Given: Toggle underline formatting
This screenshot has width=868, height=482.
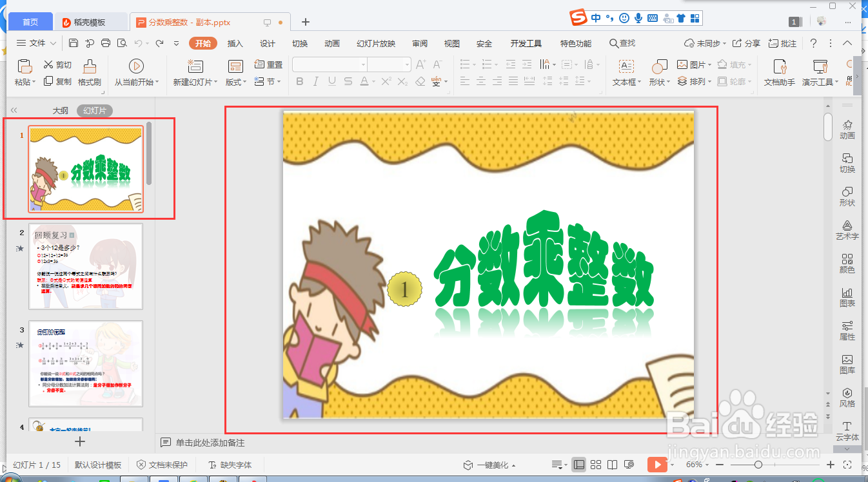Looking at the screenshot, I should (331, 82).
